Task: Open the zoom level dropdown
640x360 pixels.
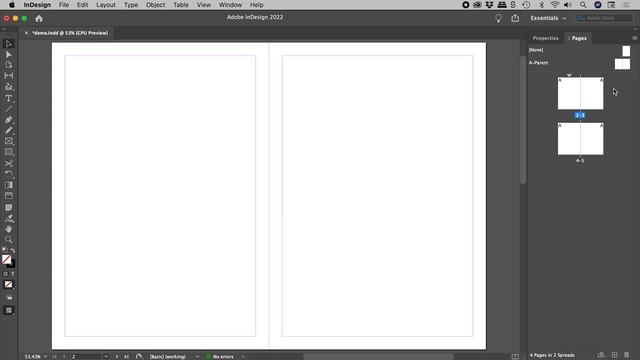Action: click(x=45, y=356)
